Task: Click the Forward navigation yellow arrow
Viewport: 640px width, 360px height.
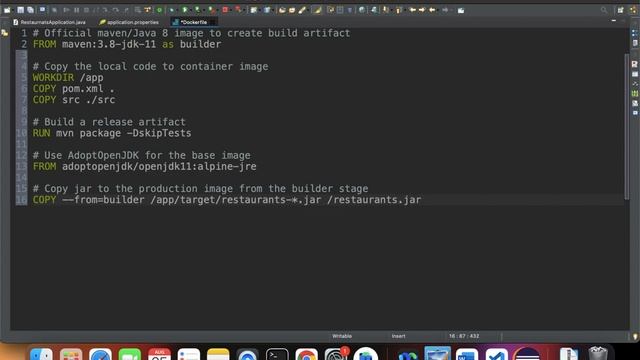Action: click(x=422, y=10)
